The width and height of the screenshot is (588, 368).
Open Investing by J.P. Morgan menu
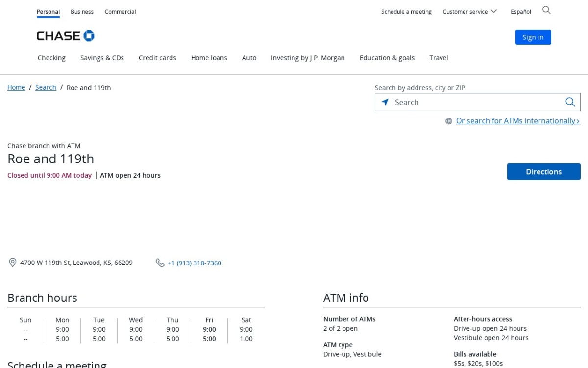coord(308,58)
